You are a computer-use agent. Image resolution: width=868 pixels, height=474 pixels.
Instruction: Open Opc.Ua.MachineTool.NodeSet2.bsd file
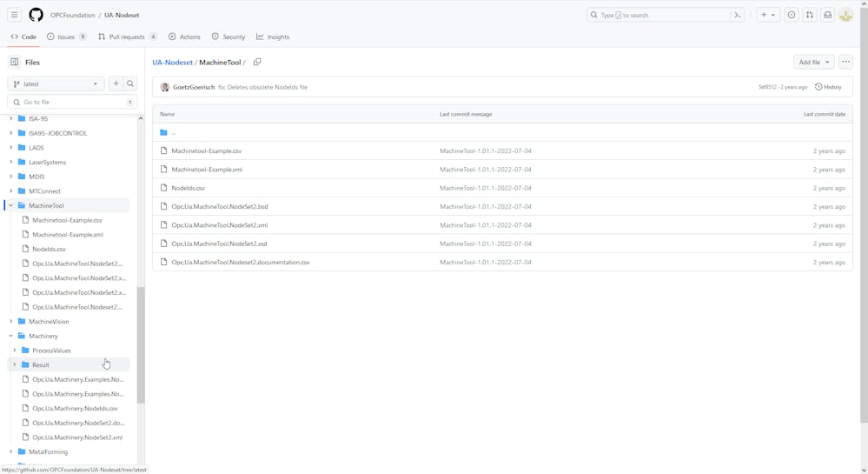click(220, 206)
